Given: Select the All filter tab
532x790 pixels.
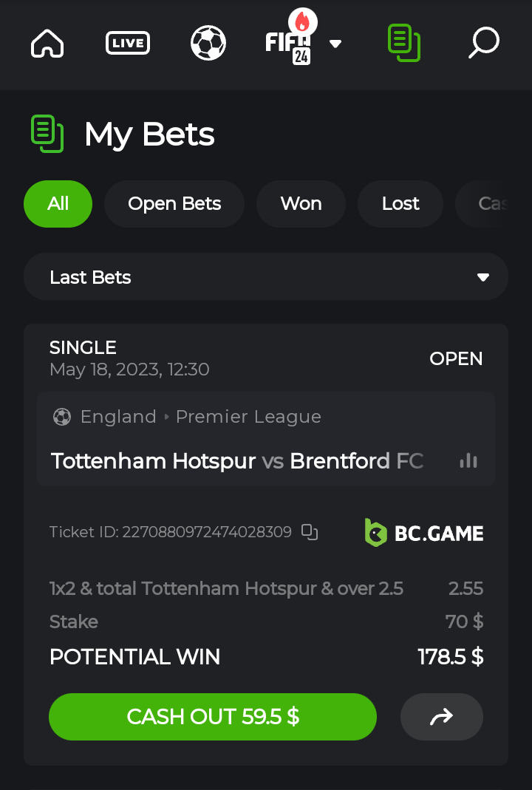Looking at the screenshot, I should [58, 204].
